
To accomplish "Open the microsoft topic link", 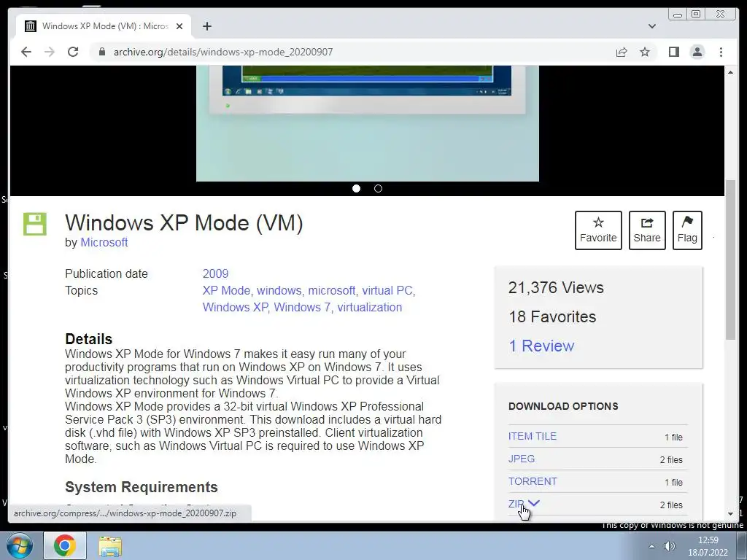I will click(x=332, y=290).
